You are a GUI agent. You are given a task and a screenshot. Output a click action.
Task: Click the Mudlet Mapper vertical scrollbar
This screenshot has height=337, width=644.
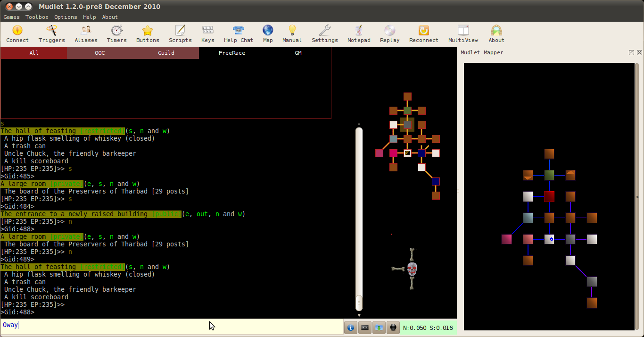(x=637, y=196)
